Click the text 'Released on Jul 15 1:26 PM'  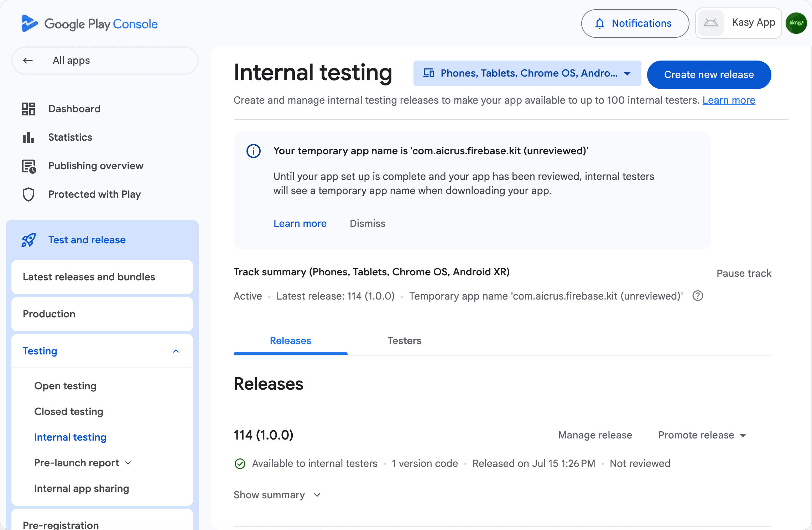pyautogui.click(x=534, y=464)
